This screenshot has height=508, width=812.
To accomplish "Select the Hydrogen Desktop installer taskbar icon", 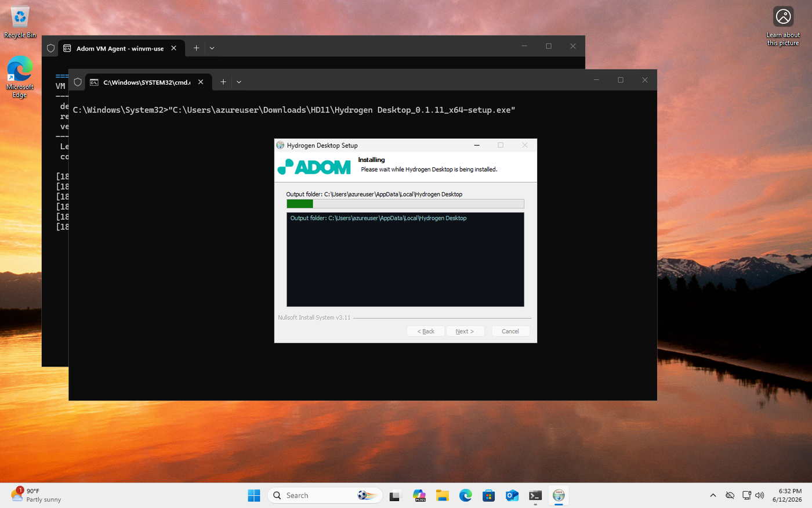I will [559, 495].
